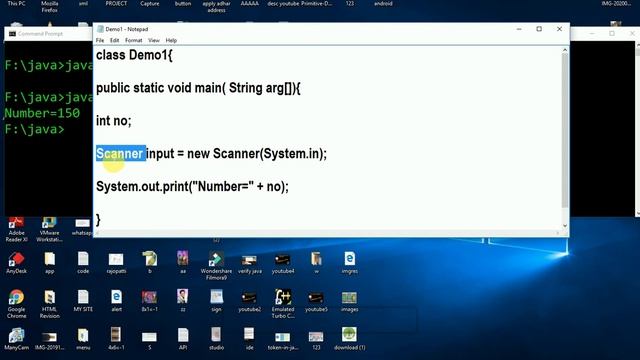Click the Notepad scroll-down arrow

[x=565, y=225]
